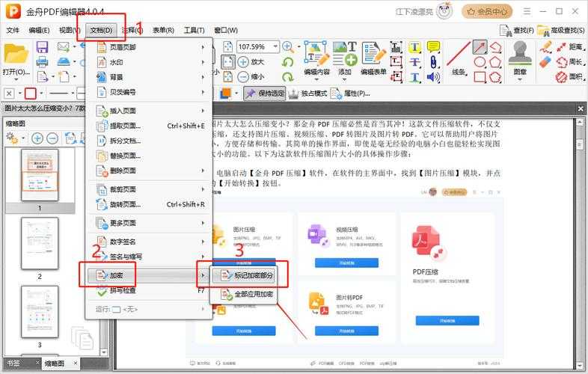This screenshot has height=374, width=588.
Task: Click the email envelope icon
Action: (x=63, y=47)
